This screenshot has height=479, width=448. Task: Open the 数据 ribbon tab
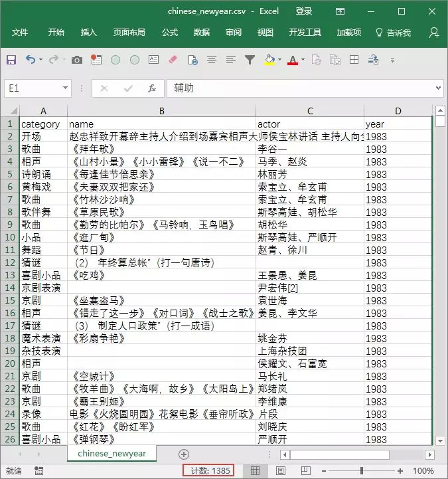coord(202,33)
